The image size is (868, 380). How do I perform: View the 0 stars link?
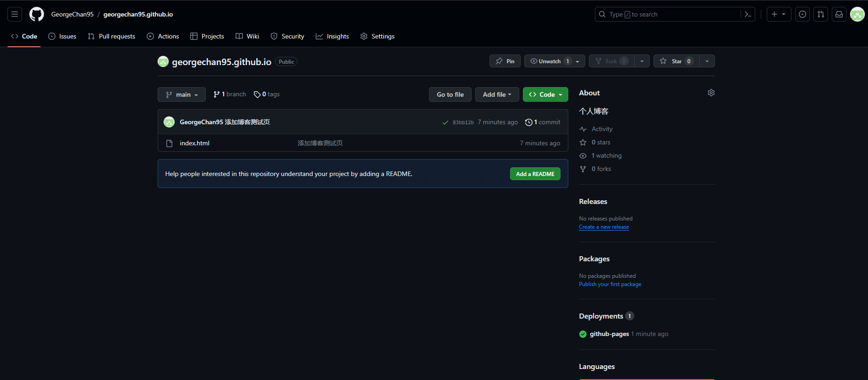[x=595, y=143]
